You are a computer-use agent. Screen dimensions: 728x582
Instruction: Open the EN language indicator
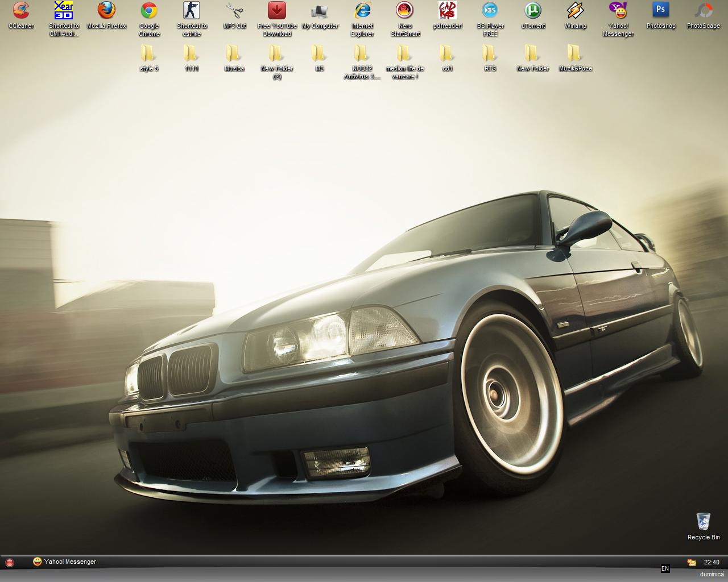point(665,568)
